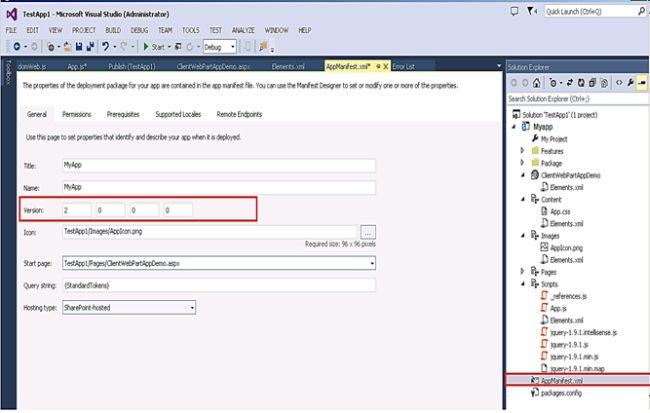Switch to the ClientWebPartAppDemo.aspx document tab

tap(213, 66)
